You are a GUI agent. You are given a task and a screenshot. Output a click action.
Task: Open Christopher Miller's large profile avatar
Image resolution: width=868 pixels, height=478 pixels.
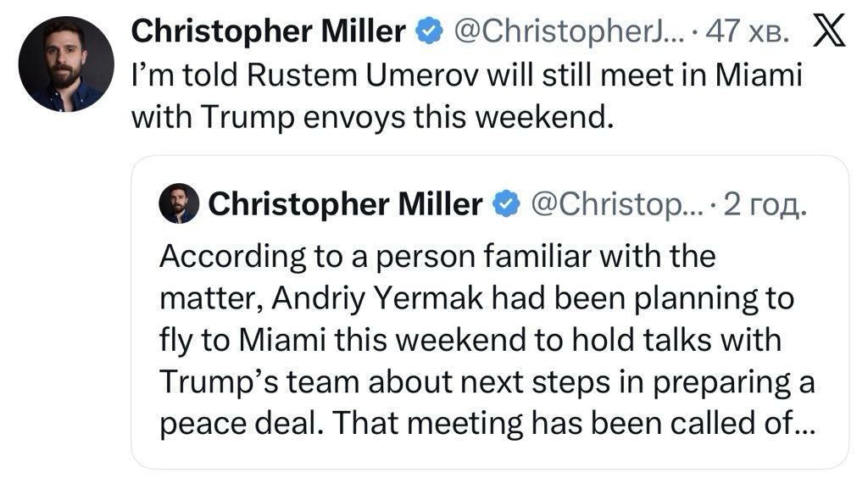point(66,64)
